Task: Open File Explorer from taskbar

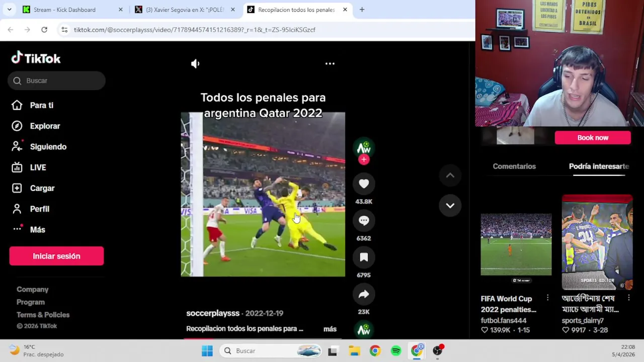Action: coord(354,351)
